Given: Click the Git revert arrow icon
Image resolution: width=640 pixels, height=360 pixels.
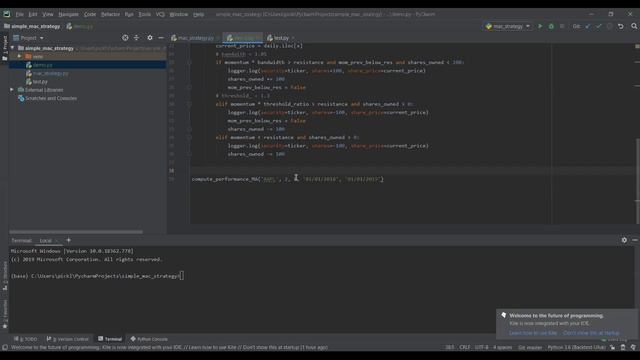Looking at the screenshot, I should [x=620, y=26].
